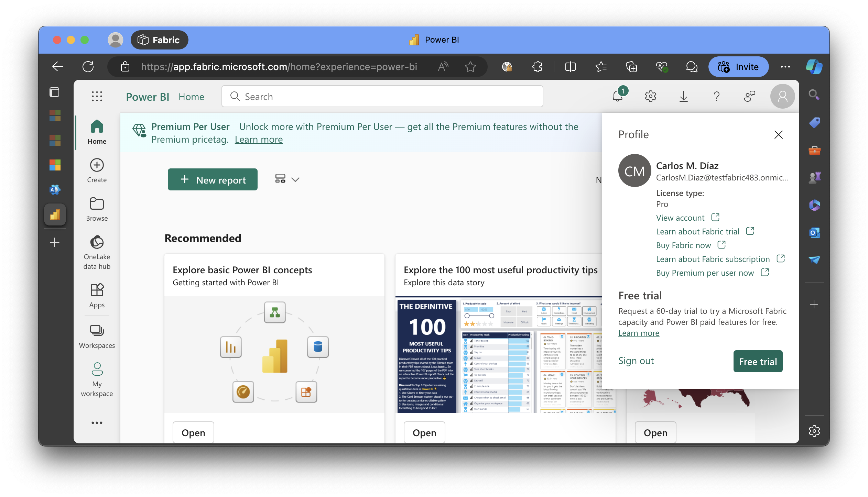This screenshot has height=497, width=868.
Task: Click the productivity tips report thumbnail
Action: pyautogui.click(x=499, y=355)
